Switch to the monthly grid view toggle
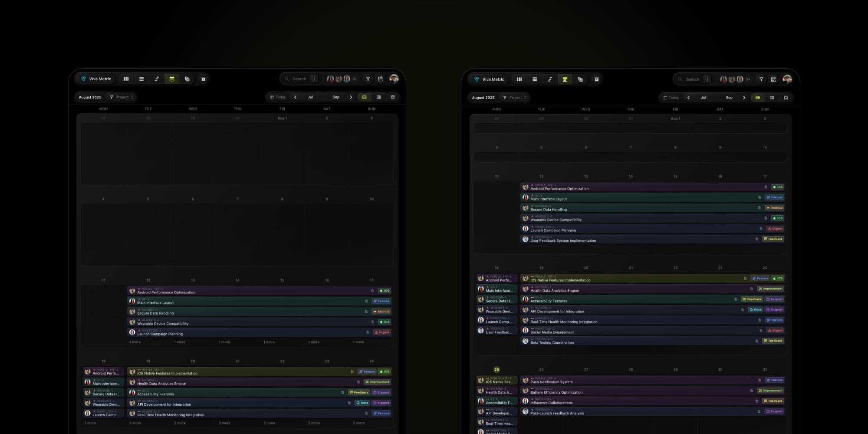The width and height of the screenshot is (868, 434). 364,97
